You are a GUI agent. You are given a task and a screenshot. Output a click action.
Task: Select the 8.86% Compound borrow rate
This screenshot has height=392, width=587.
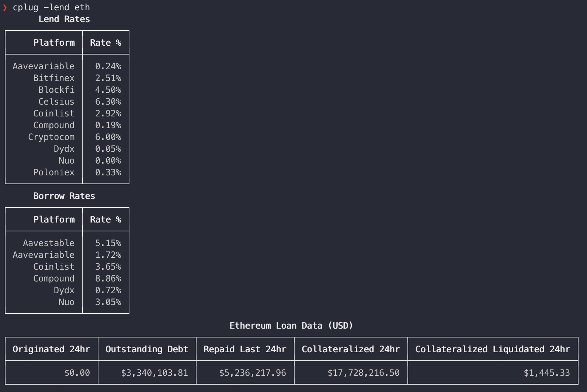(x=108, y=279)
